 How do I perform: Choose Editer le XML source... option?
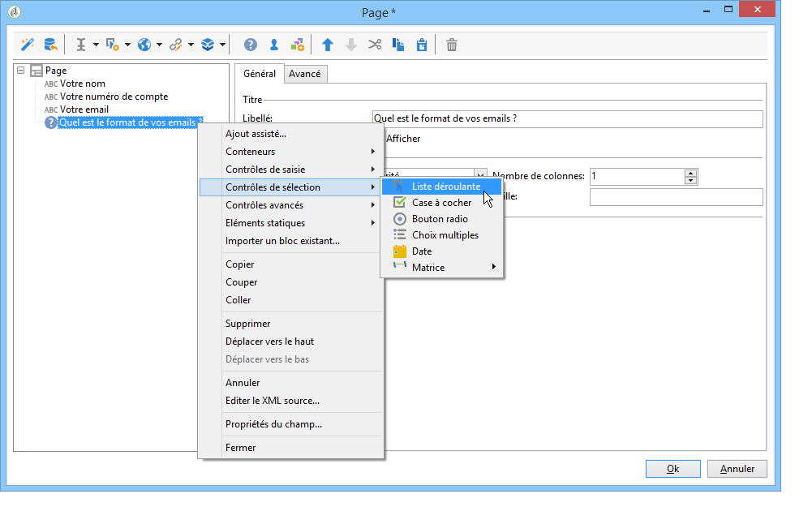coord(272,401)
